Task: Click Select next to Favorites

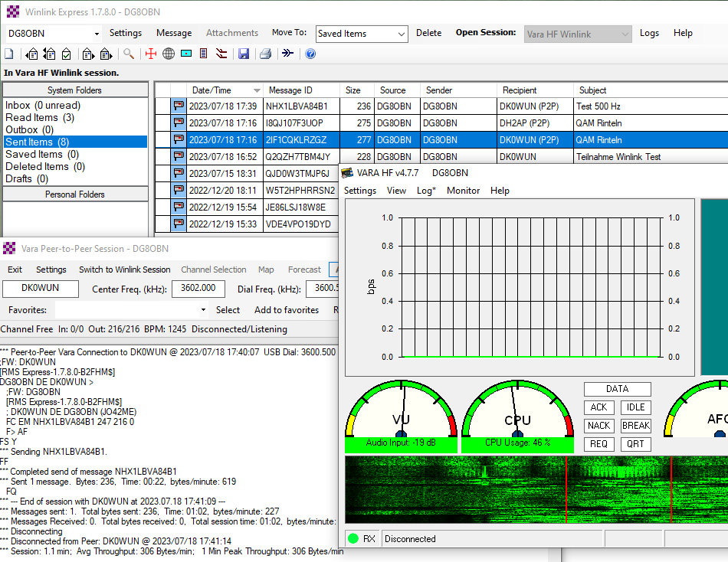Action: (228, 310)
